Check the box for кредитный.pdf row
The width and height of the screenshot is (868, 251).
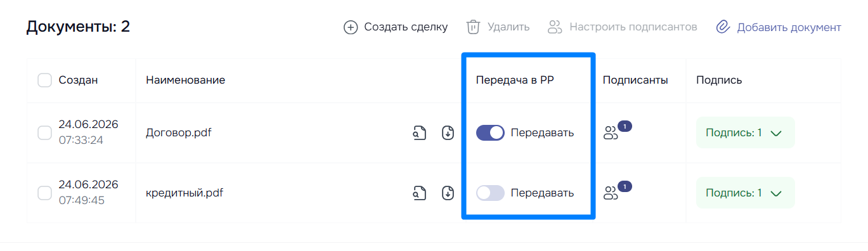pyautogui.click(x=44, y=193)
